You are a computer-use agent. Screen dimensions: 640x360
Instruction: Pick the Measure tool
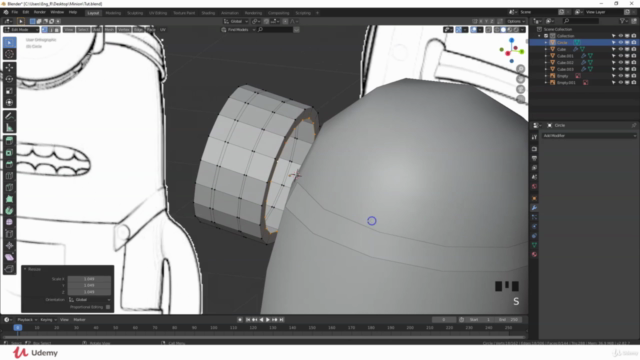pyautogui.click(x=9, y=128)
